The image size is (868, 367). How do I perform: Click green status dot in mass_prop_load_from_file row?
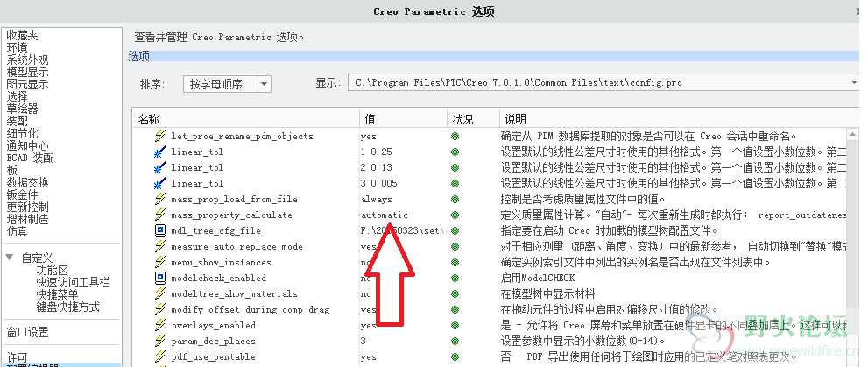[455, 200]
